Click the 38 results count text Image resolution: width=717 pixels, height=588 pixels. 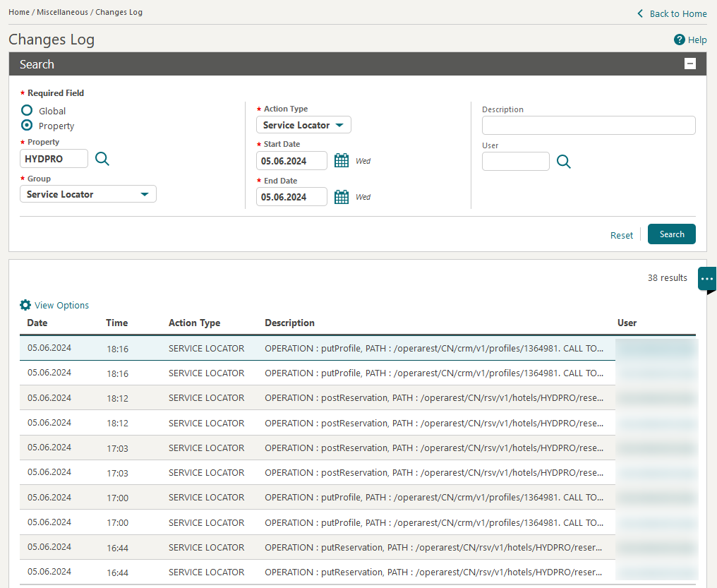[x=667, y=277]
